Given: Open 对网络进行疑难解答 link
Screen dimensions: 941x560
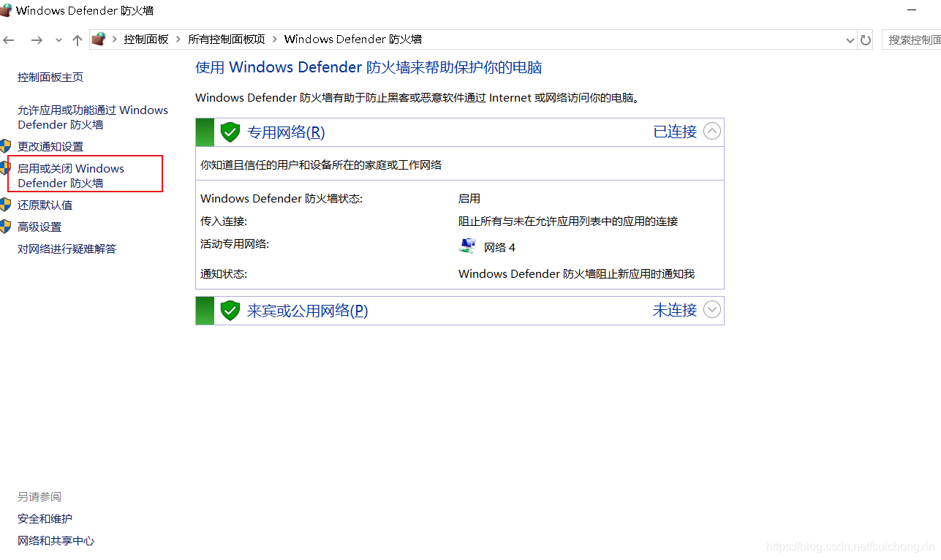Looking at the screenshot, I should coord(67,249).
